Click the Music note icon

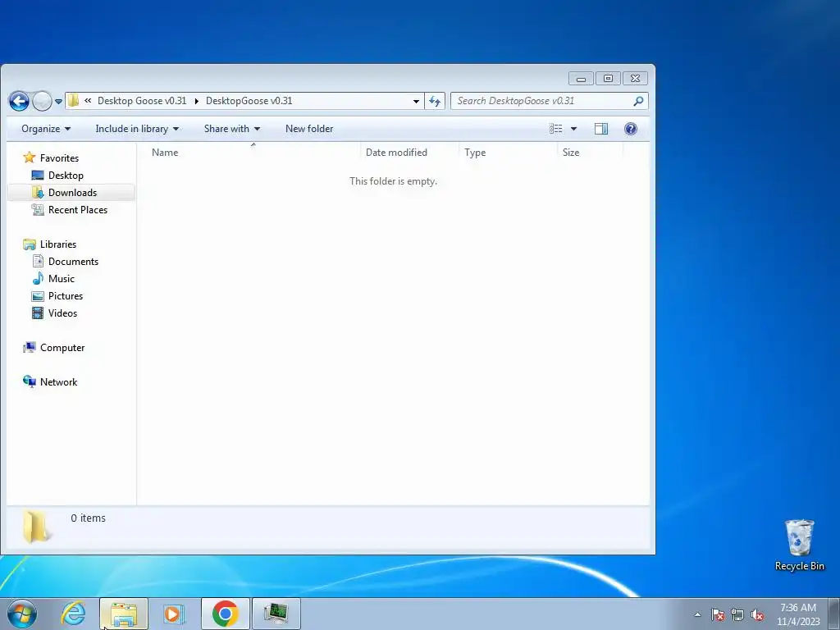[38, 279]
